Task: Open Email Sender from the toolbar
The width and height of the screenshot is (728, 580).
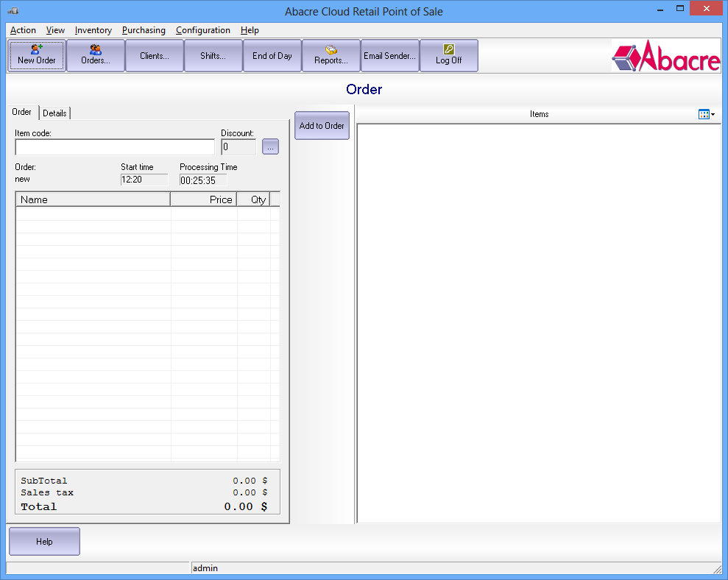Action: point(389,55)
